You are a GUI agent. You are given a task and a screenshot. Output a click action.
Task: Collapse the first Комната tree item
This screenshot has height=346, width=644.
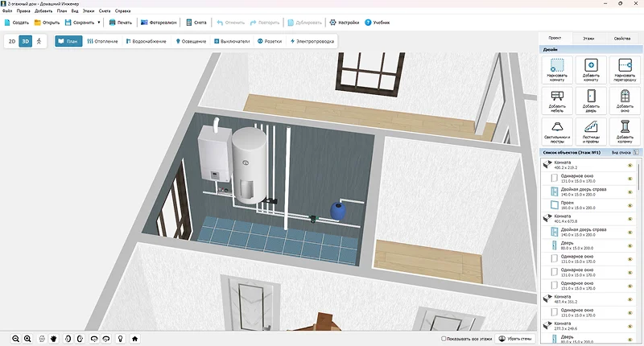(x=547, y=163)
